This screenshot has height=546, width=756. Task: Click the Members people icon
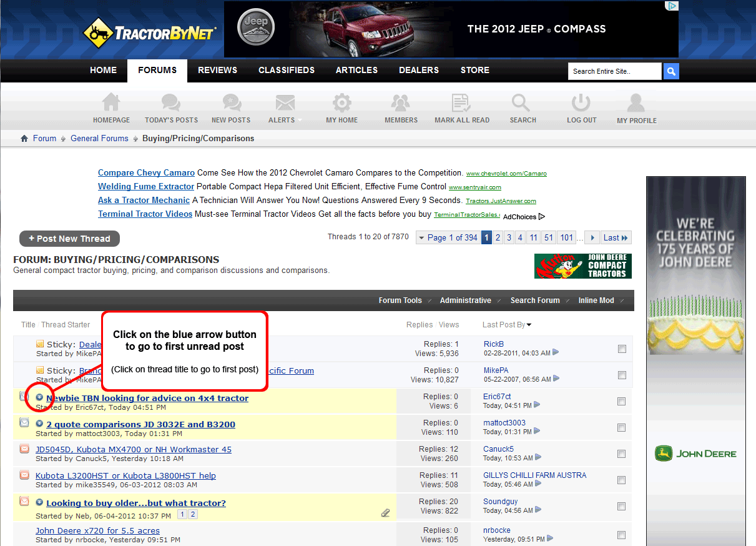point(401,103)
